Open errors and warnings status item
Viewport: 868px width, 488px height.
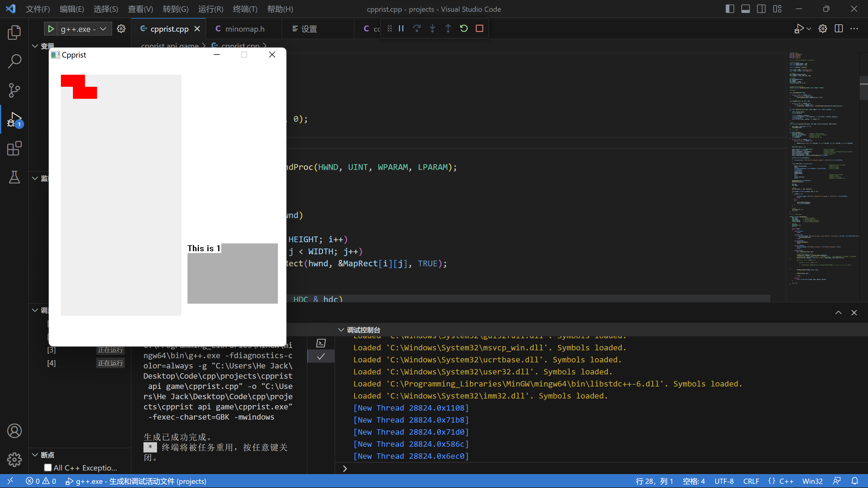click(41, 481)
